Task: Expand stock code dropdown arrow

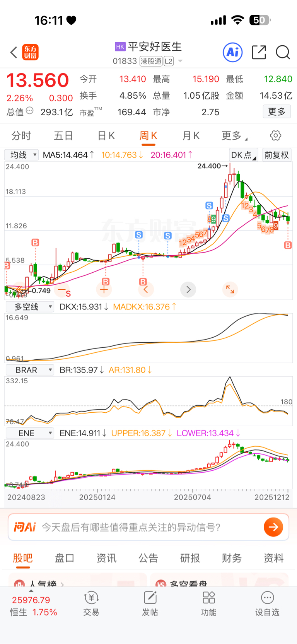Action: 180,61
